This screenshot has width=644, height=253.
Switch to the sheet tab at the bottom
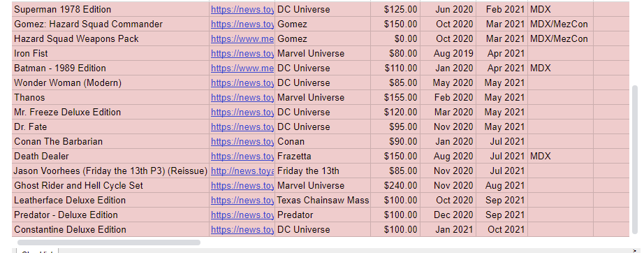tap(37, 251)
